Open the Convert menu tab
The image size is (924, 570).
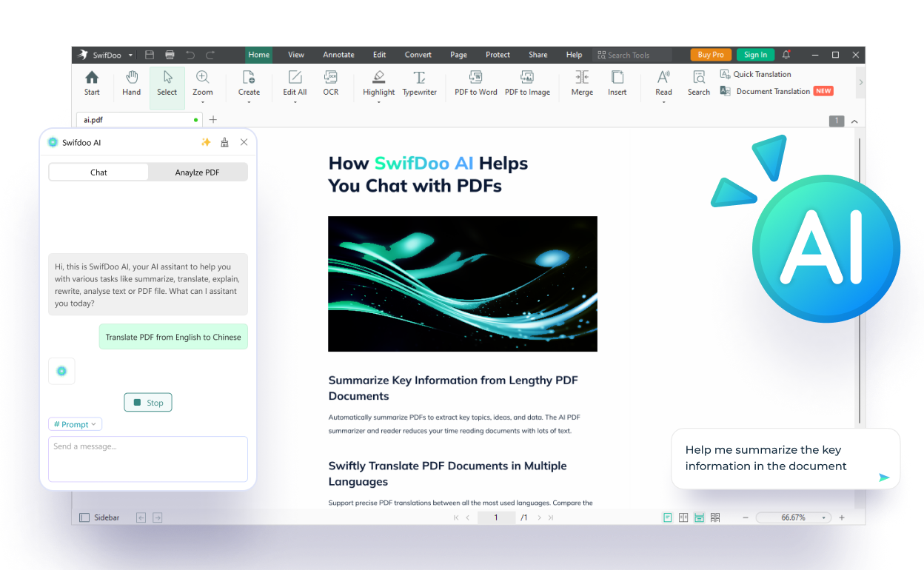(418, 55)
